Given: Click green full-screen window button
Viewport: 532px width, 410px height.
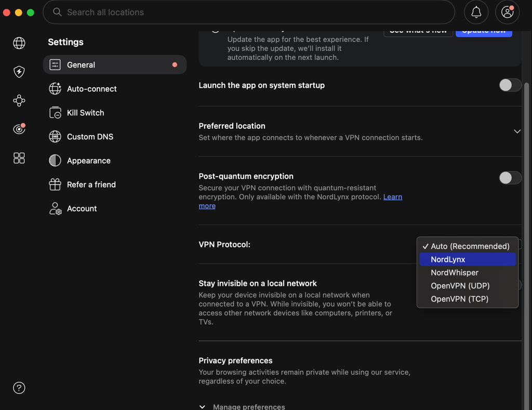Looking at the screenshot, I should [x=31, y=12].
